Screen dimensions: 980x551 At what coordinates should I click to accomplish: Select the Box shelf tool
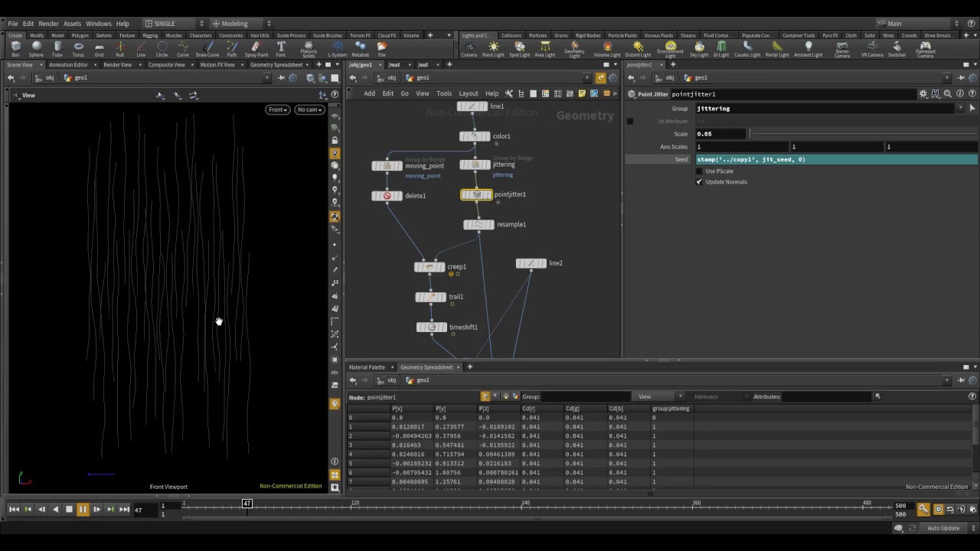pos(15,49)
